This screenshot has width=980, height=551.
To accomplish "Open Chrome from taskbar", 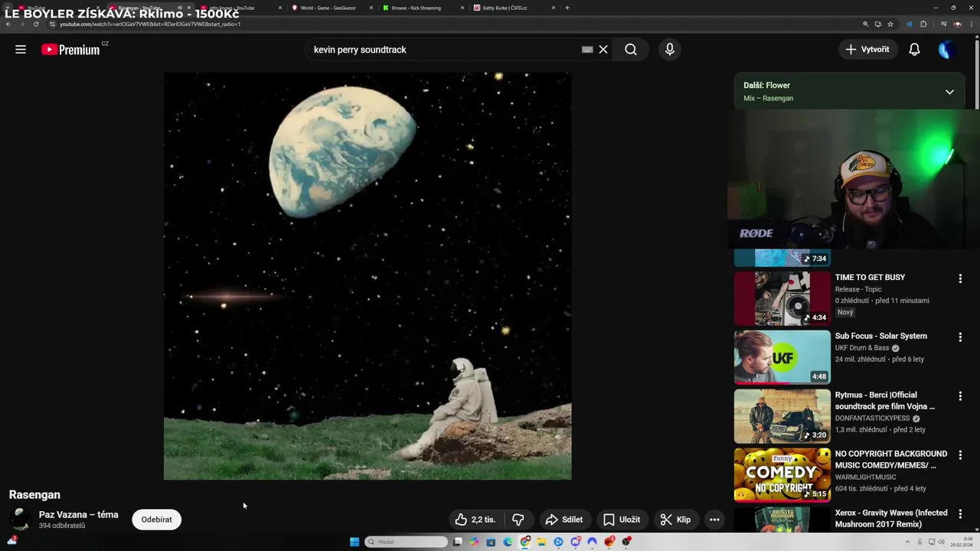I will coord(524,542).
